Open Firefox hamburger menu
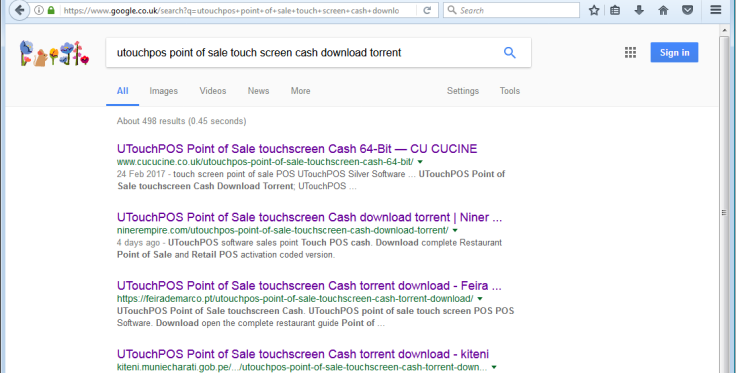Viewport: 736px width, 373px height. point(715,10)
